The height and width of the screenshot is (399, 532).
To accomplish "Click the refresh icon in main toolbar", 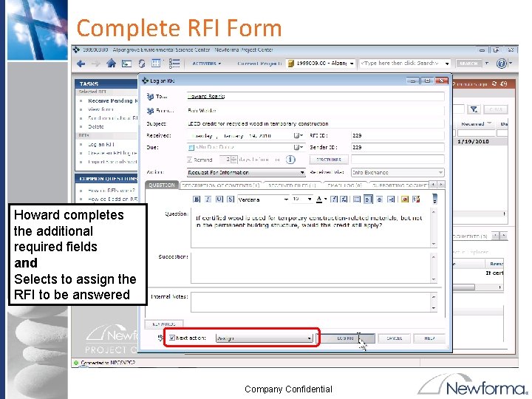I will (141, 64).
